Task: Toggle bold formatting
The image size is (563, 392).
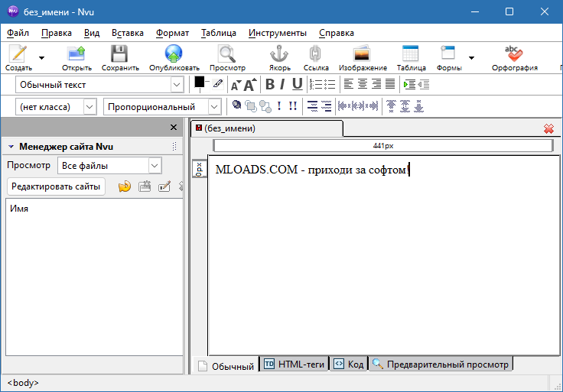Action: 270,84
